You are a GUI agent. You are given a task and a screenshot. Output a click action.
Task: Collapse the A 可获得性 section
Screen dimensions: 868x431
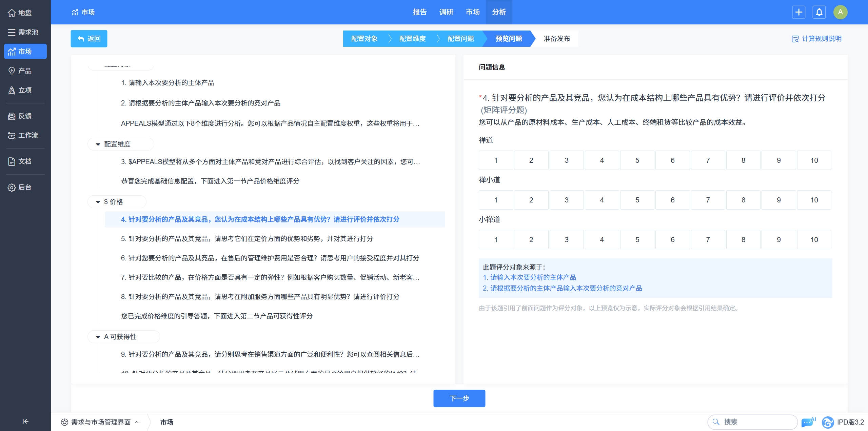click(x=98, y=337)
